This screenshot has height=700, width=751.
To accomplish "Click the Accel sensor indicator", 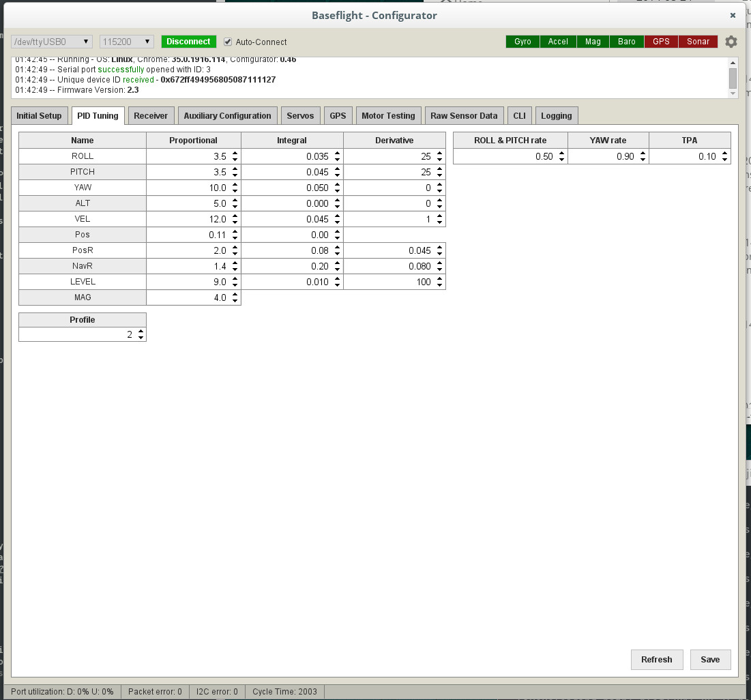I will pyautogui.click(x=558, y=42).
